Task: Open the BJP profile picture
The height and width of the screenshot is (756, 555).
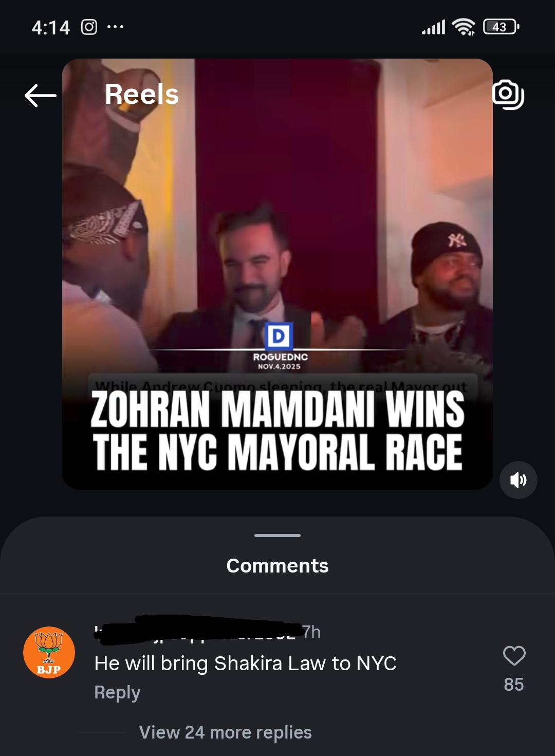Action: pyautogui.click(x=49, y=652)
